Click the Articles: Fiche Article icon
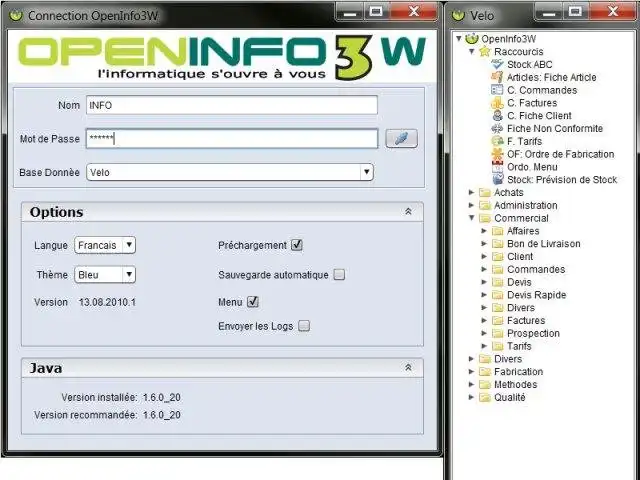 pyautogui.click(x=497, y=77)
